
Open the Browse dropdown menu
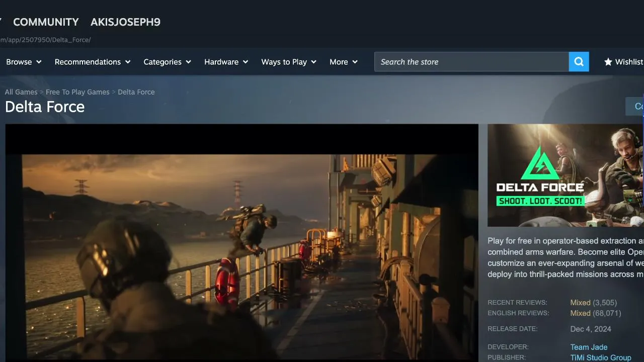[24, 62]
